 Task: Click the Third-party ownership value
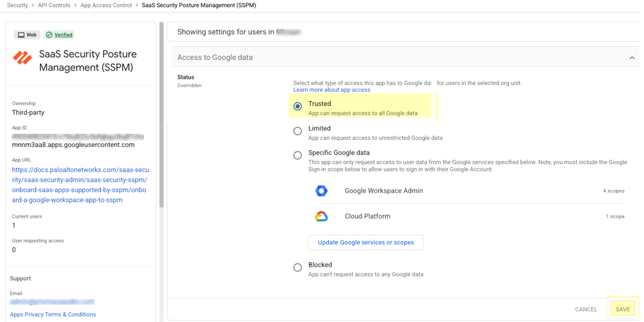point(28,113)
